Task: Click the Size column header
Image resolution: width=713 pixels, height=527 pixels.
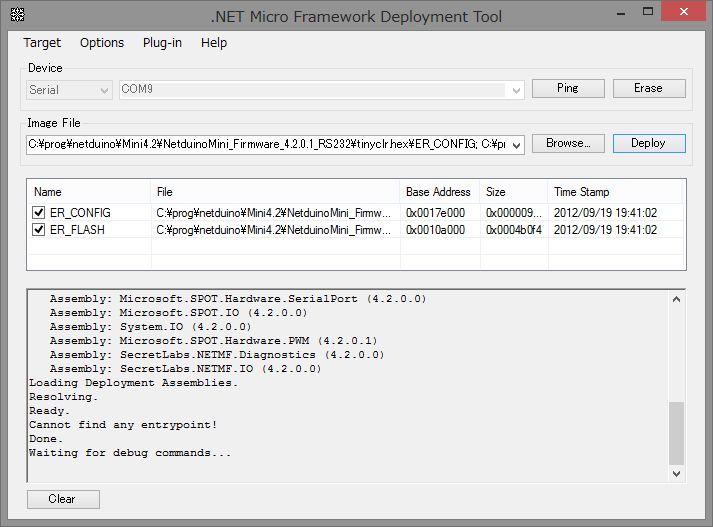Action: point(513,192)
